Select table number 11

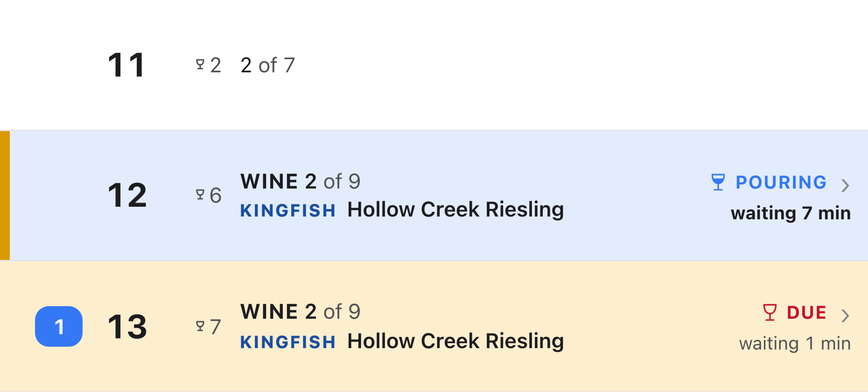(126, 65)
